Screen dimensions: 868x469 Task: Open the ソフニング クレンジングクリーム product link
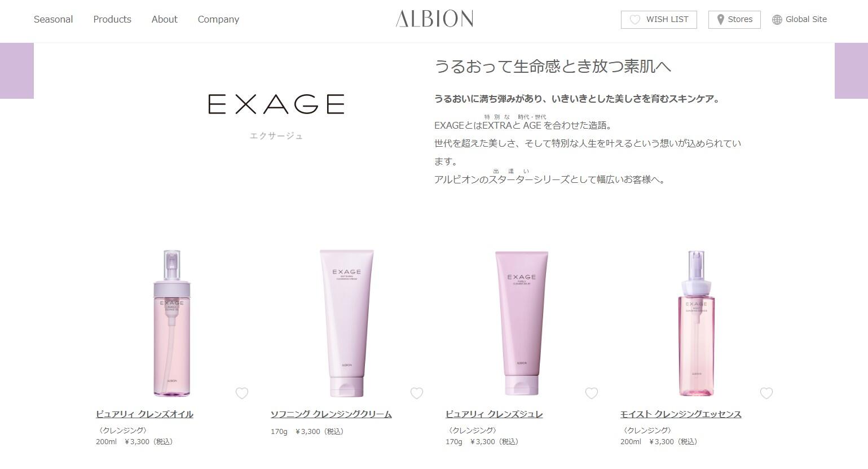click(331, 414)
